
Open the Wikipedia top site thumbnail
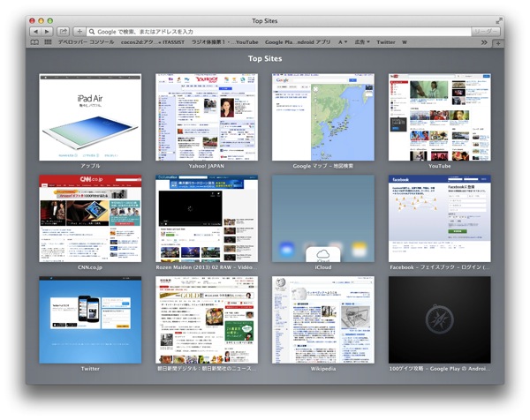[x=323, y=319]
